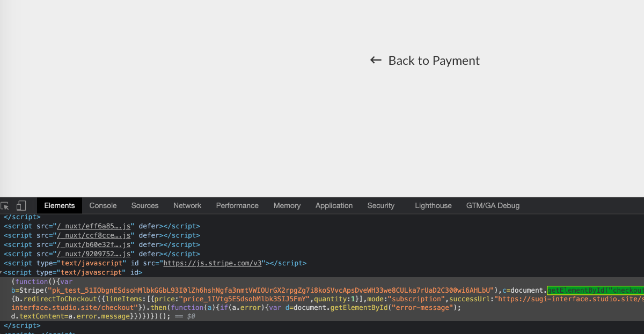644x334 pixels.
Task: Follow the _nuxt/9209752 script link
Action: 94,254
